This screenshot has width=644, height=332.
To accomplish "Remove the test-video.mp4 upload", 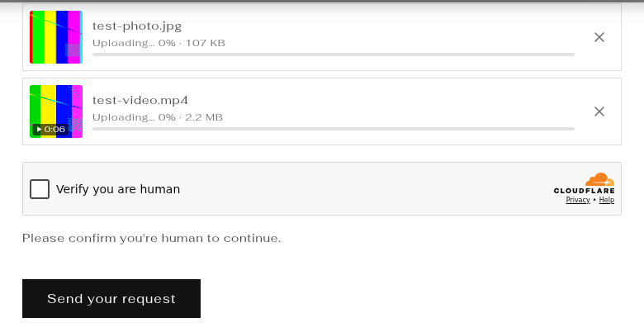I will [599, 111].
